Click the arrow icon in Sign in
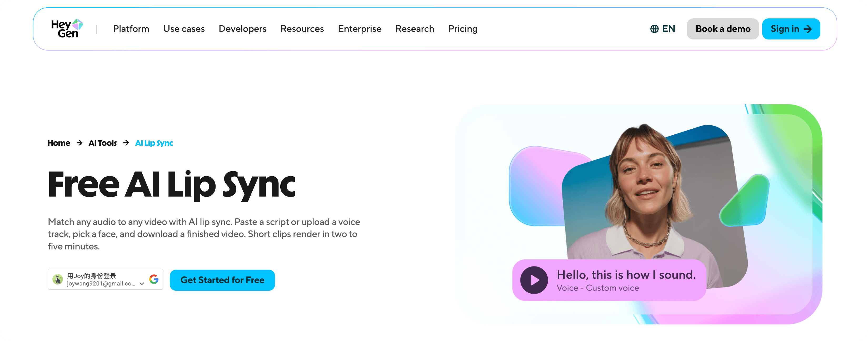This screenshot has height=341, width=868. coord(808,29)
